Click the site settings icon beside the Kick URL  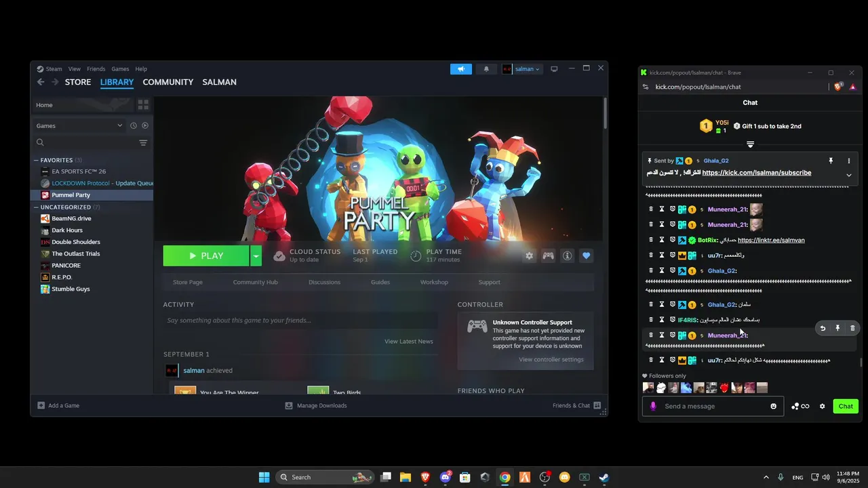tap(646, 87)
